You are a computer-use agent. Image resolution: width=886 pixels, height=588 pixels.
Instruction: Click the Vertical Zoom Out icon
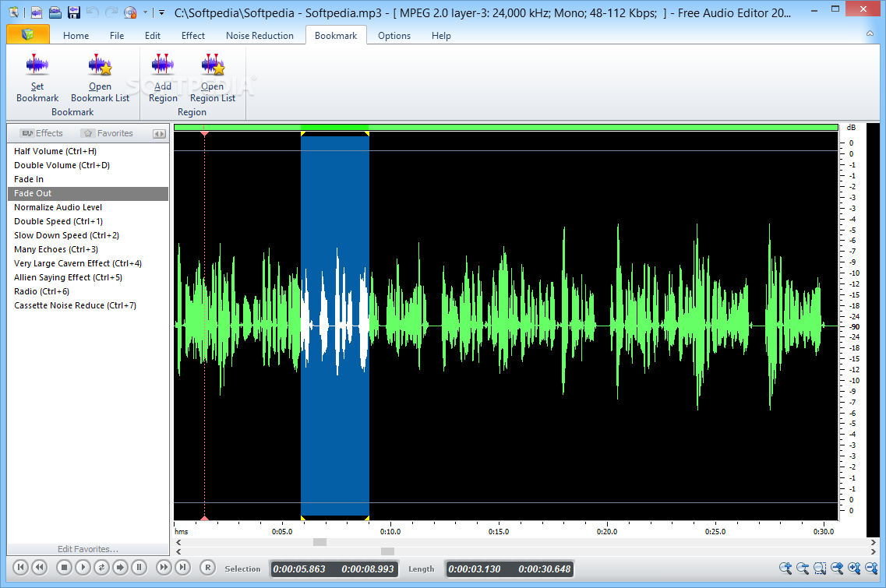(871, 569)
